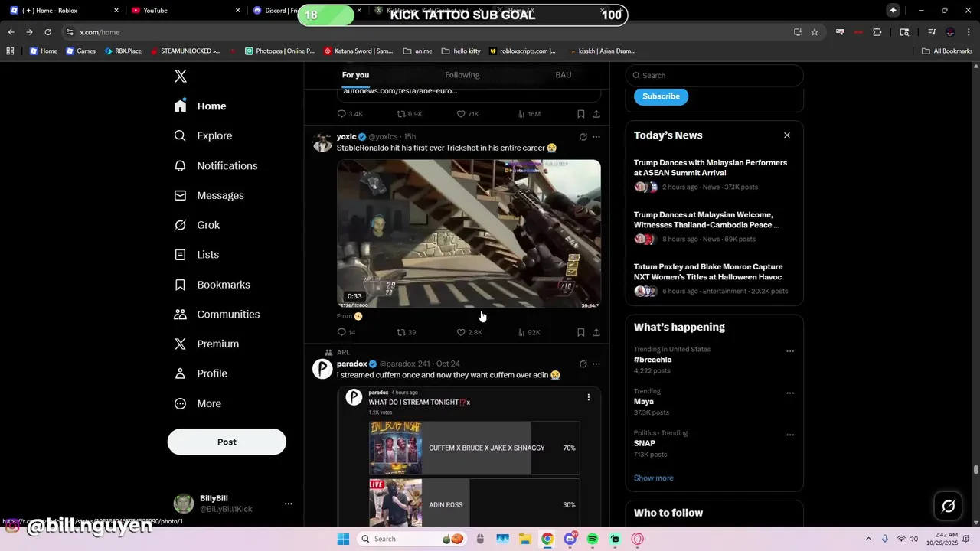The height and width of the screenshot is (551, 980).
Task: Bookmark this page with star icon
Action: [815, 32]
